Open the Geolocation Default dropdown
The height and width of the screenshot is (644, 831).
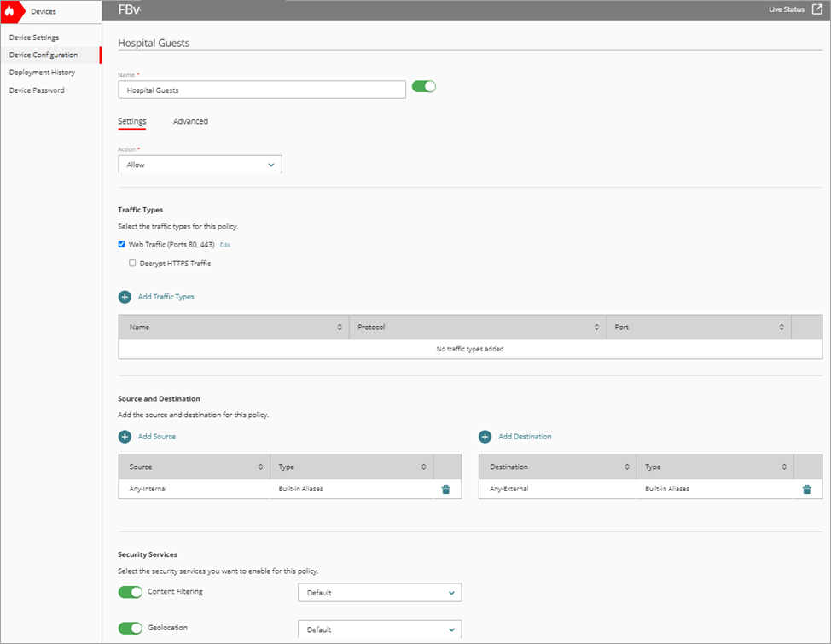point(379,629)
